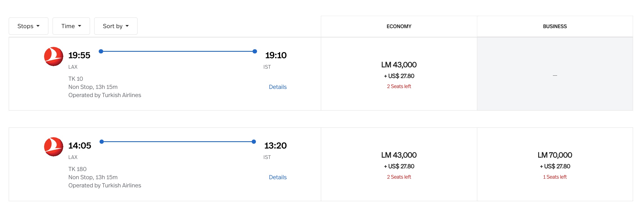Click the unavailable Business cell for TK 10

[554, 75]
